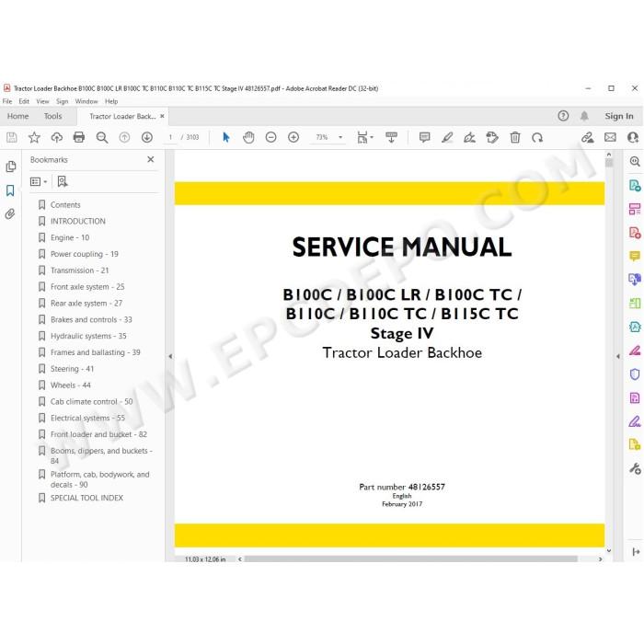Open the Sign menu
This screenshot has height=644, width=644.
point(62,101)
